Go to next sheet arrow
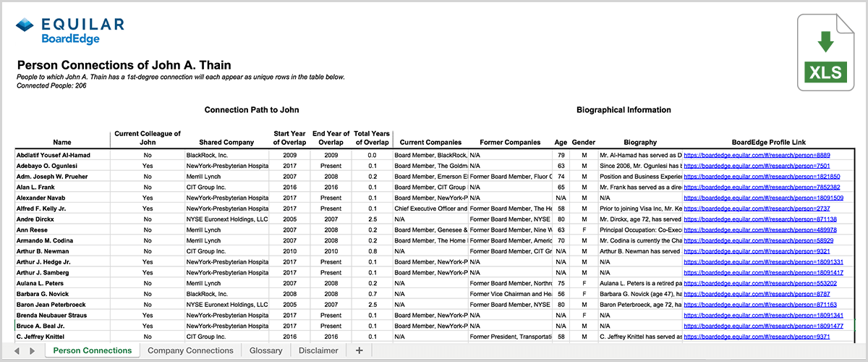This screenshot has height=362, width=868. (34, 350)
